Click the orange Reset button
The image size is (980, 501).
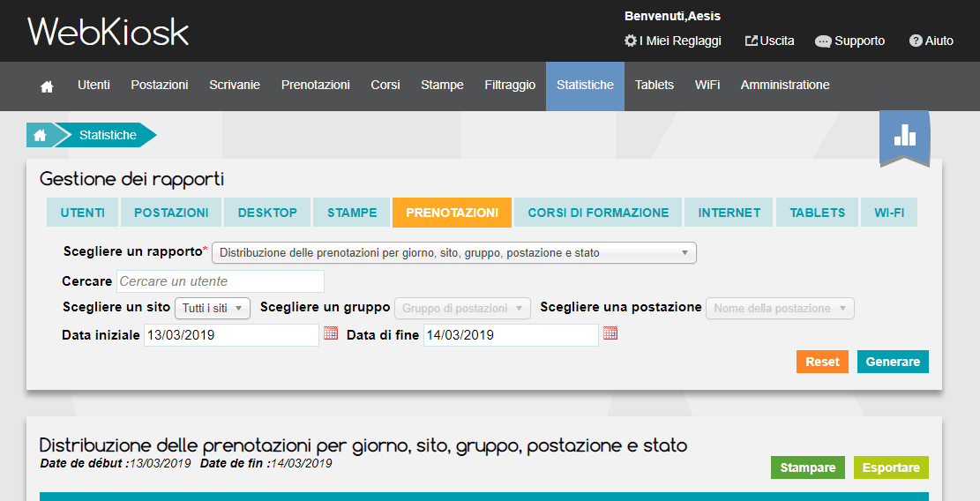tap(822, 362)
